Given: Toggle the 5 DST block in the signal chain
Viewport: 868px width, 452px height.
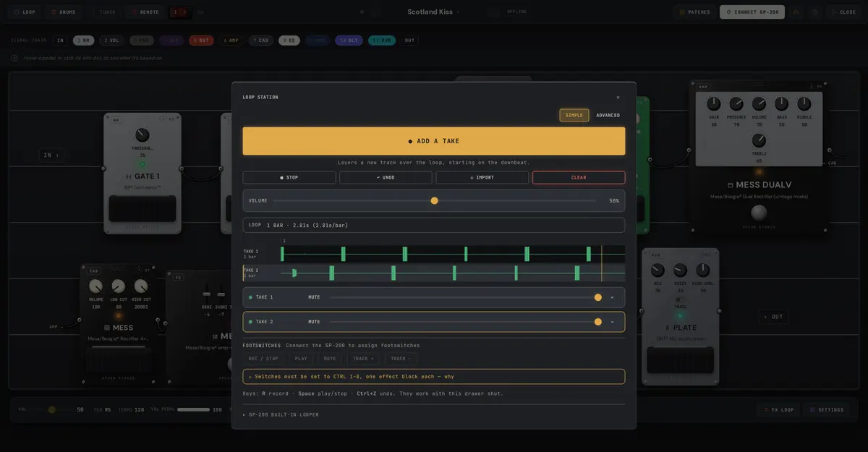Looking at the screenshot, I should coord(201,40).
